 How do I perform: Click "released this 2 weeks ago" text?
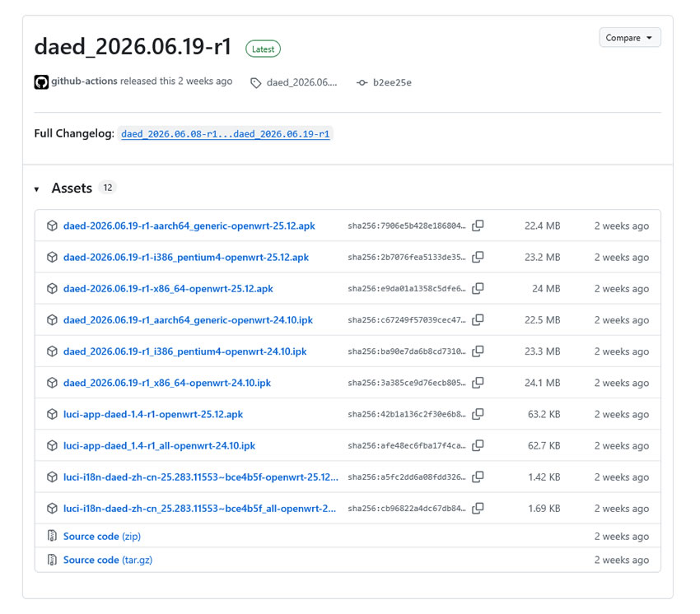click(176, 81)
